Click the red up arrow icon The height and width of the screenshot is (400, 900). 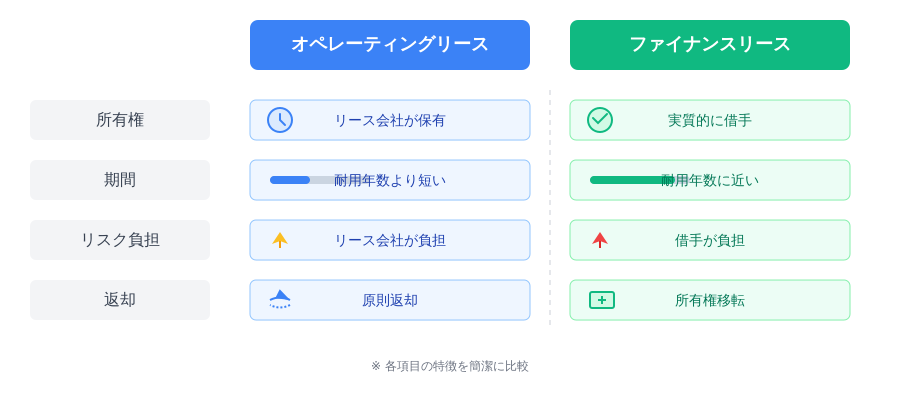pyautogui.click(x=600, y=240)
